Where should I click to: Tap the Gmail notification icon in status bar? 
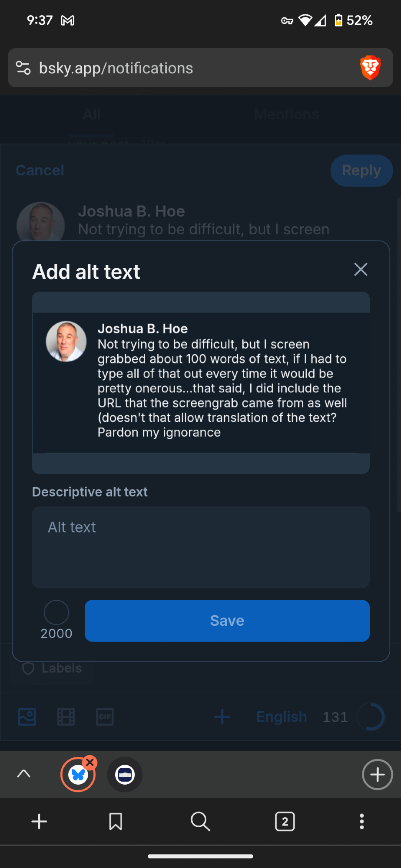tap(68, 20)
